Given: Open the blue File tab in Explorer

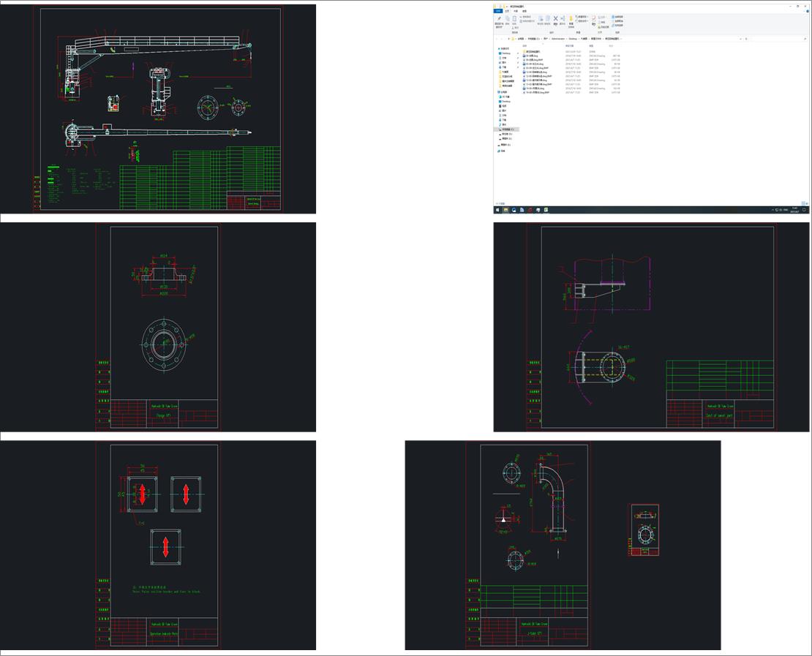Looking at the screenshot, I should point(498,11).
